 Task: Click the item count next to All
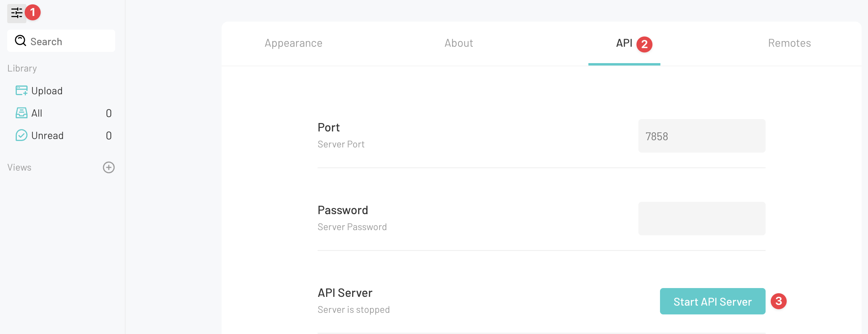click(x=108, y=113)
